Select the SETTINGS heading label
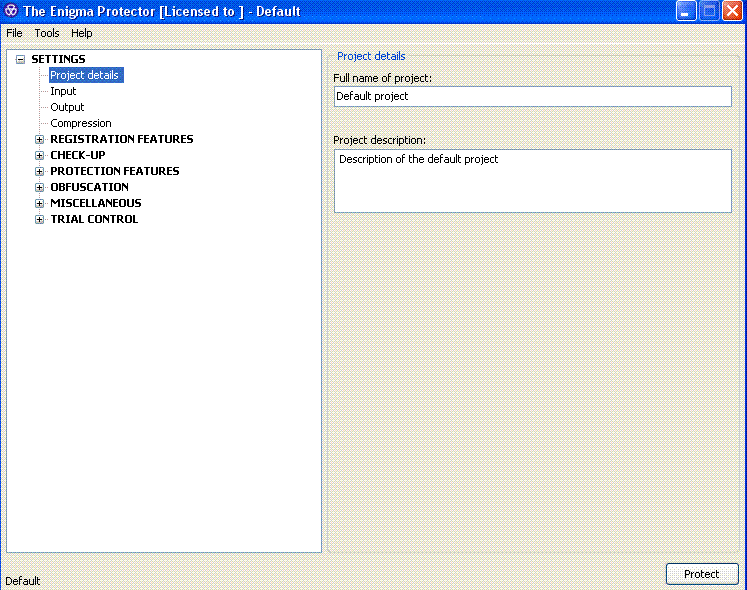The width and height of the screenshot is (747, 590). coord(58,59)
